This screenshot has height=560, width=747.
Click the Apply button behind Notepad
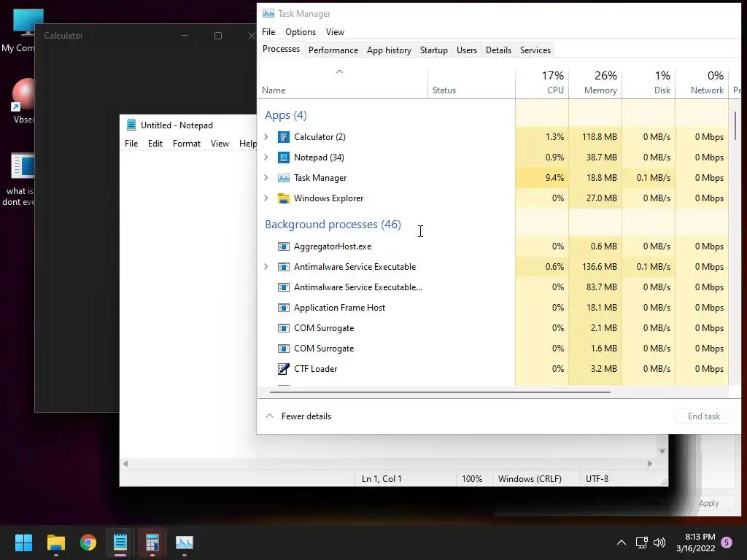pyautogui.click(x=708, y=503)
